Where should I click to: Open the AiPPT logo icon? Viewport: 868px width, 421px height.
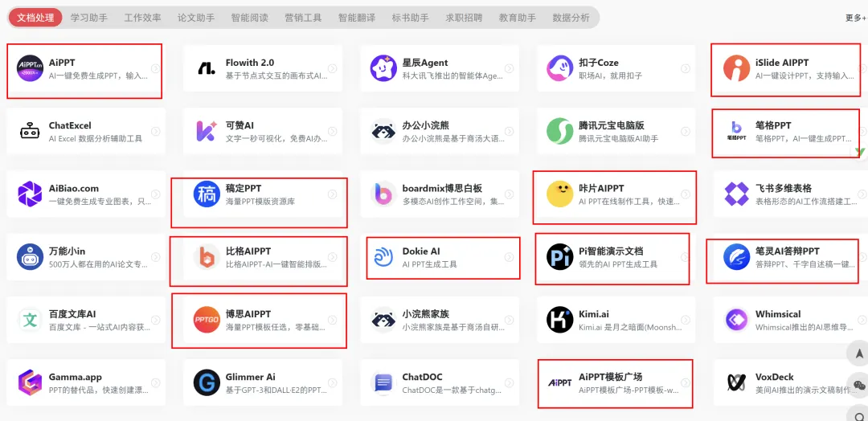tap(30, 68)
